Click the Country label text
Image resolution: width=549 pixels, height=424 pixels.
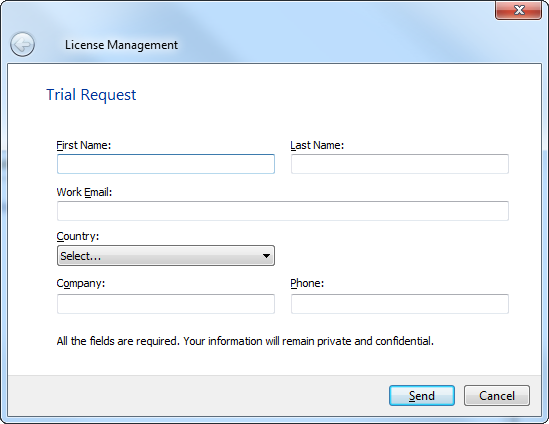(x=78, y=236)
